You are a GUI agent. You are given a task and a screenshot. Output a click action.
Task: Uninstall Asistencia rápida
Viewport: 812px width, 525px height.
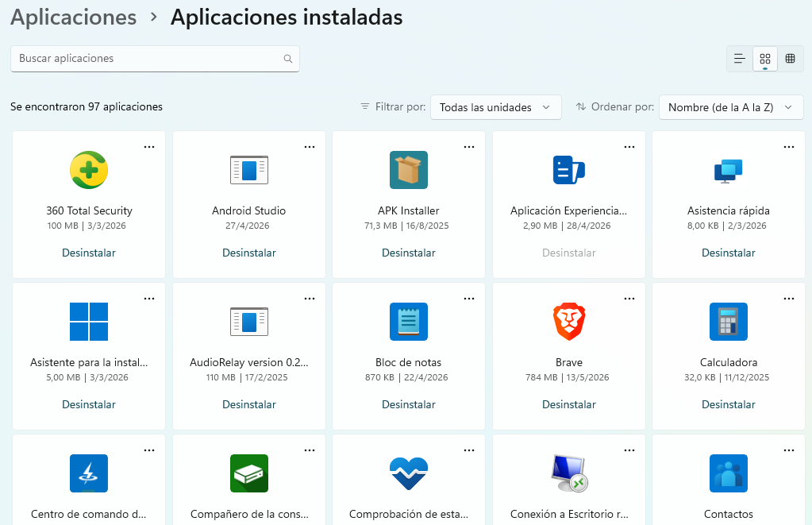(728, 253)
